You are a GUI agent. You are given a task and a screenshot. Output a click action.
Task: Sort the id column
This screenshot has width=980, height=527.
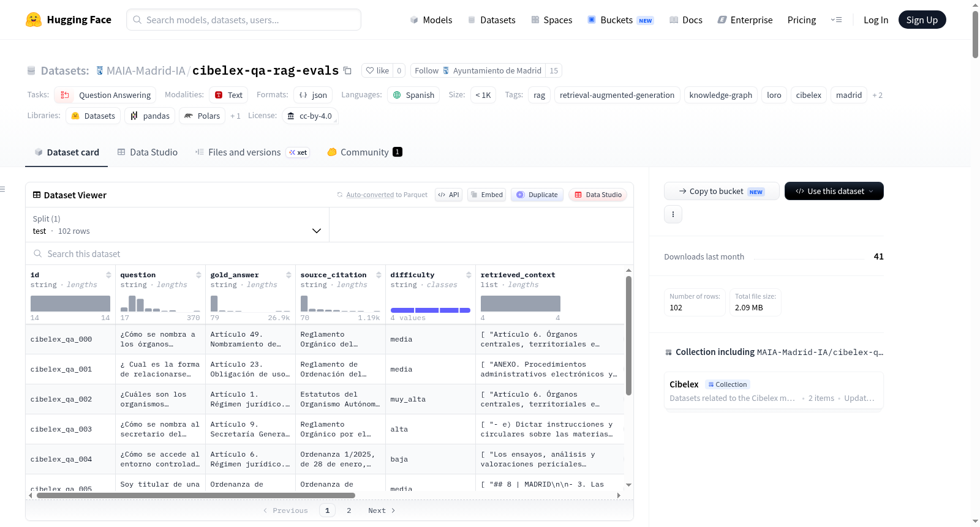point(108,275)
